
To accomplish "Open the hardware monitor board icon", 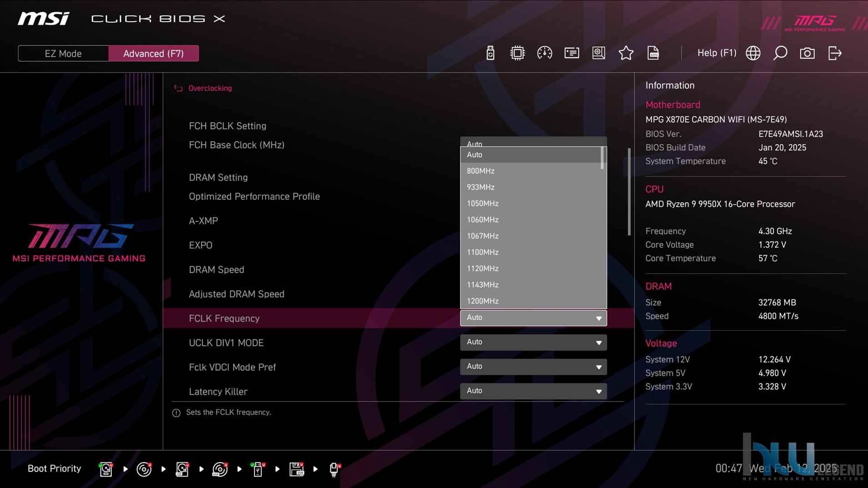I will pyautogui.click(x=599, y=53).
